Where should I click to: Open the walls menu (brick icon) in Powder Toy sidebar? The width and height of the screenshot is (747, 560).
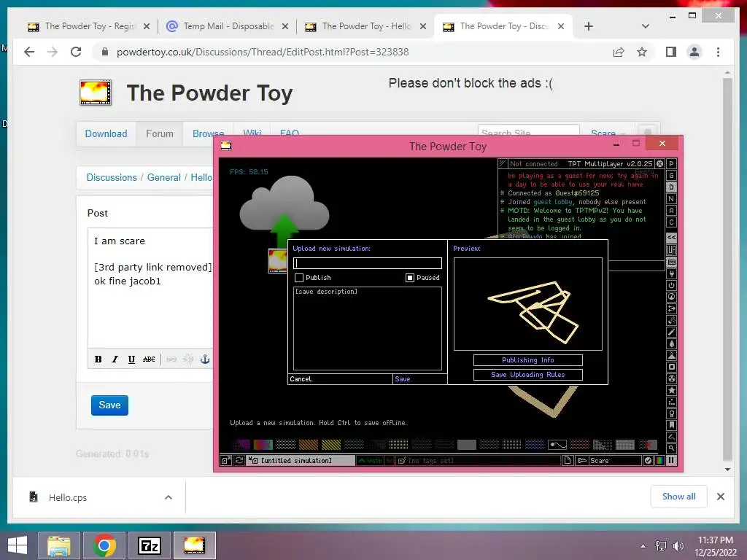pyautogui.click(x=671, y=262)
